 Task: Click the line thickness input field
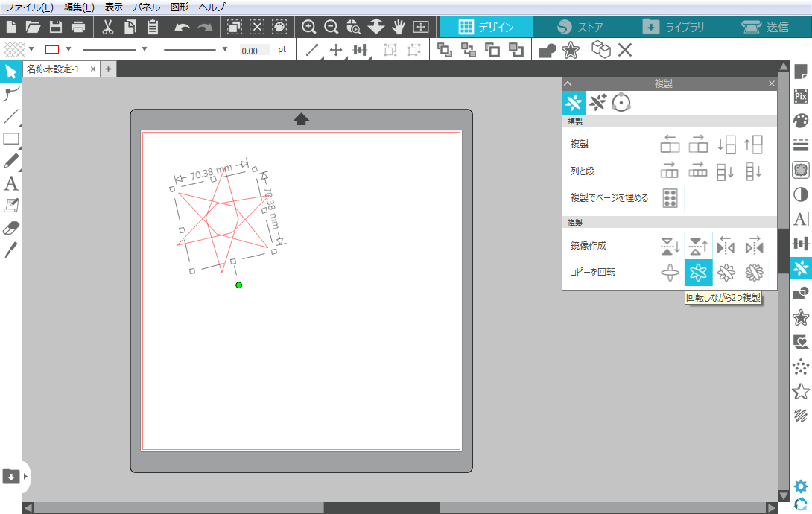254,51
